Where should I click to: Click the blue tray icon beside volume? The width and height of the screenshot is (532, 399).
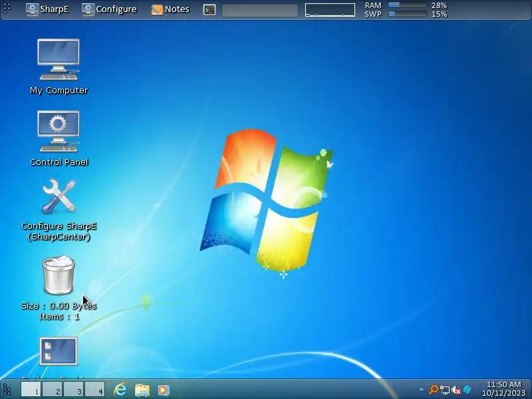(x=467, y=390)
